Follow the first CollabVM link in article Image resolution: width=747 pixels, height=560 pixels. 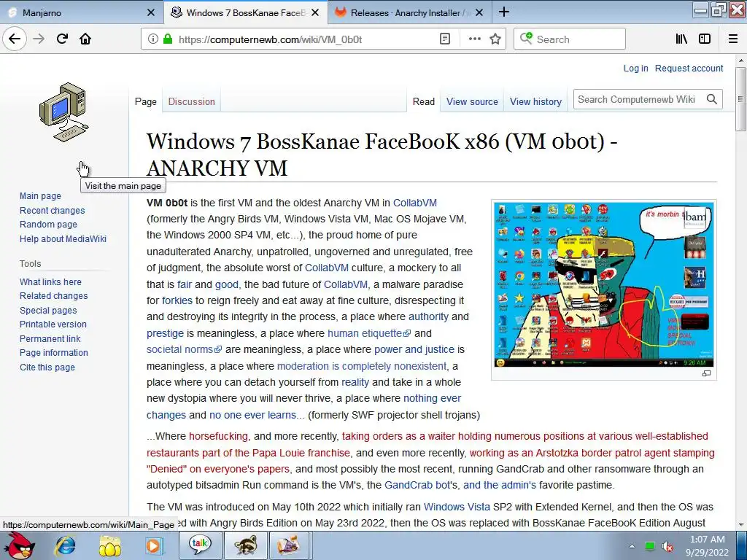[415, 203]
